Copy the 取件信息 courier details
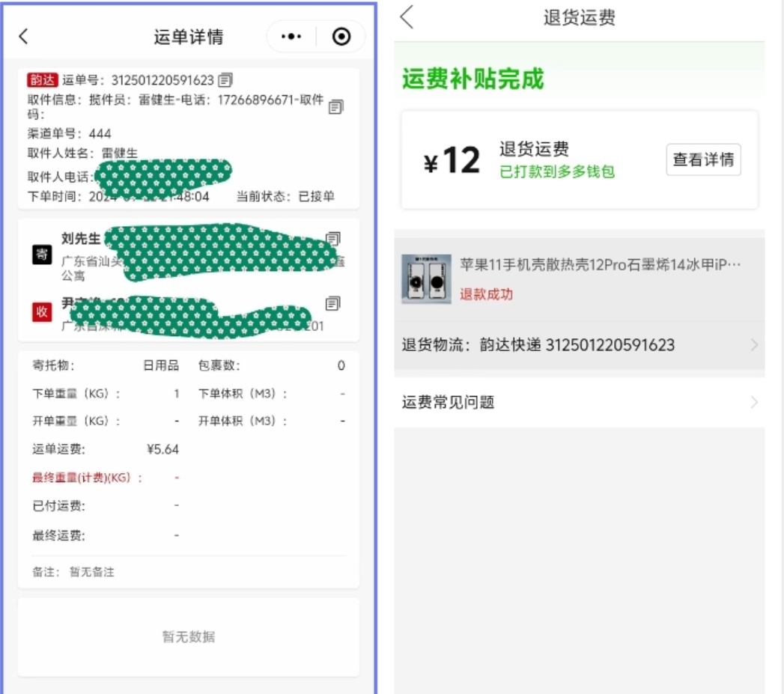 (335, 107)
